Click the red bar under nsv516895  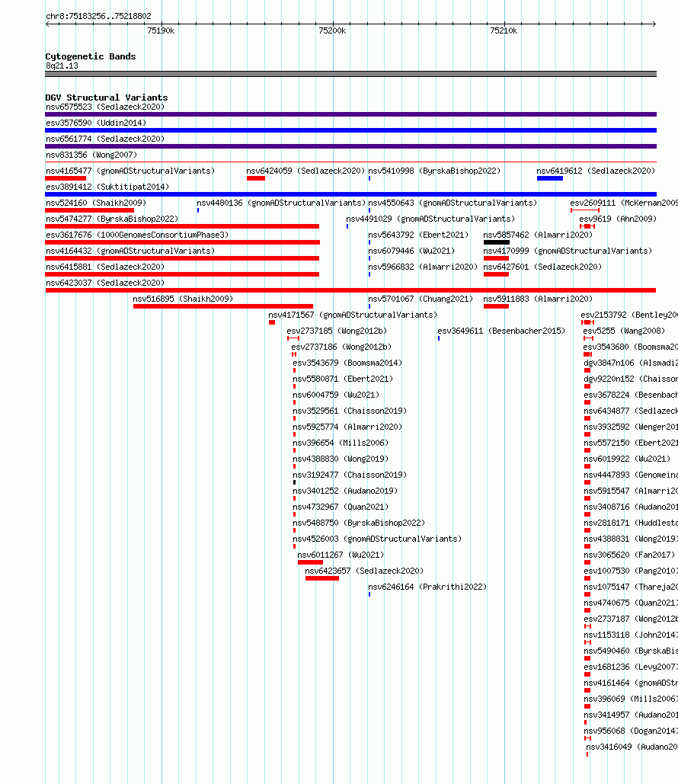point(223,306)
